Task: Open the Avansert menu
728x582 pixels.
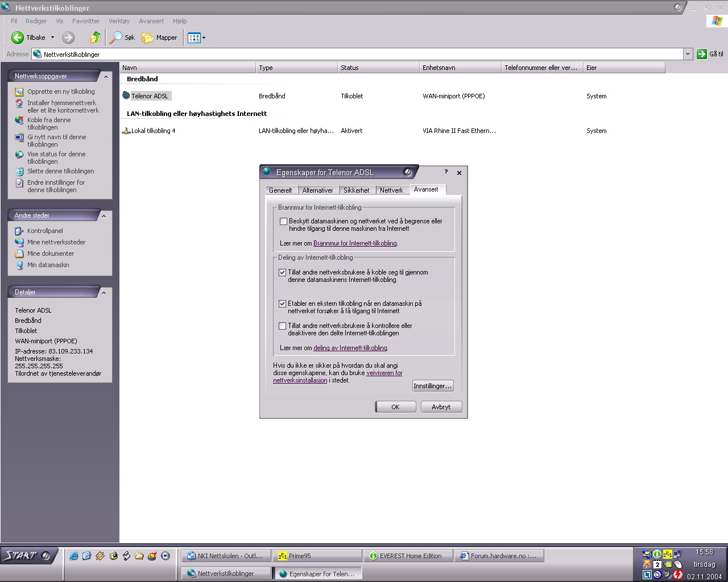Action: point(151,21)
